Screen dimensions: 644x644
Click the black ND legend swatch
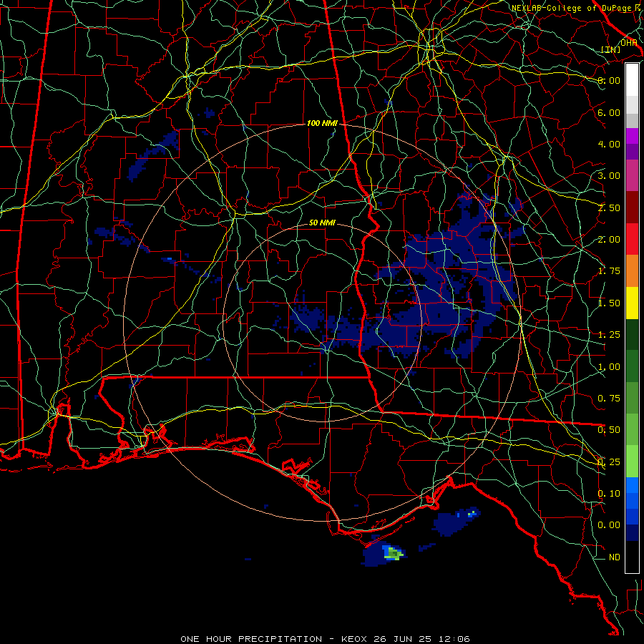point(632,557)
